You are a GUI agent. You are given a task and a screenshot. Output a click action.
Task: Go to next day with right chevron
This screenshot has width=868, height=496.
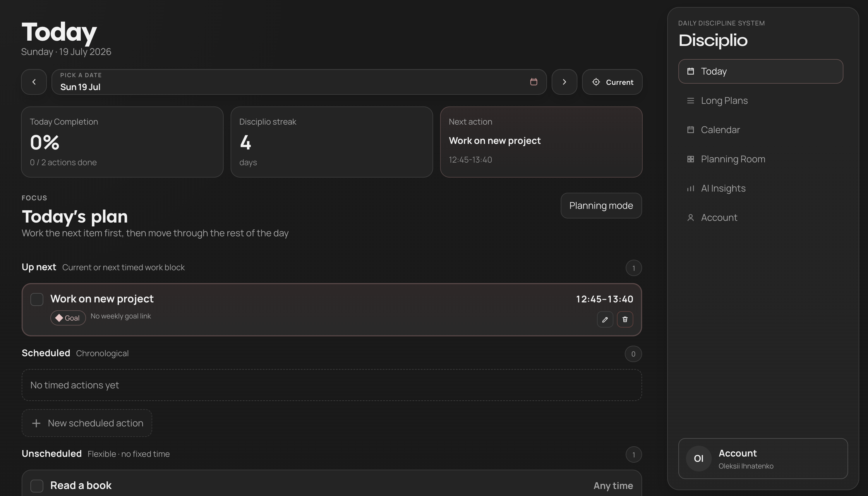pyautogui.click(x=564, y=82)
